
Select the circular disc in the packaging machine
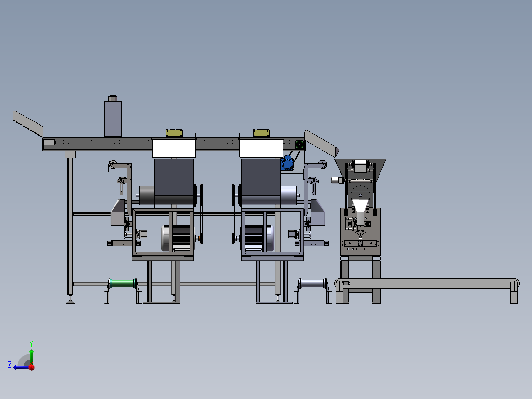point(360,193)
